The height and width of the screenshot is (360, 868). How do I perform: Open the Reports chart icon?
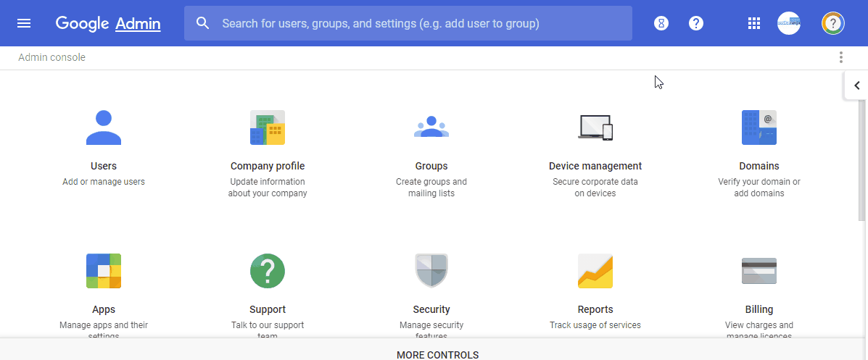point(595,271)
